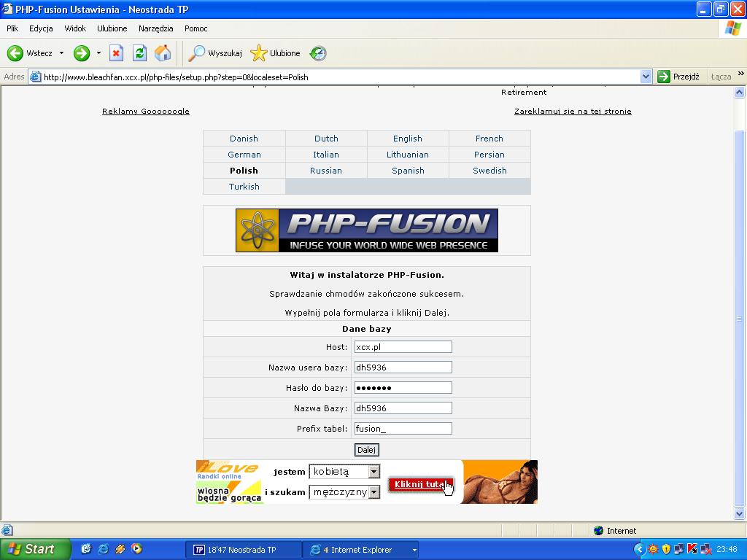Open the 'jestem' kobietą dropdown
Viewport: 747px width, 560px height.
pyautogui.click(x=374, y=472)
